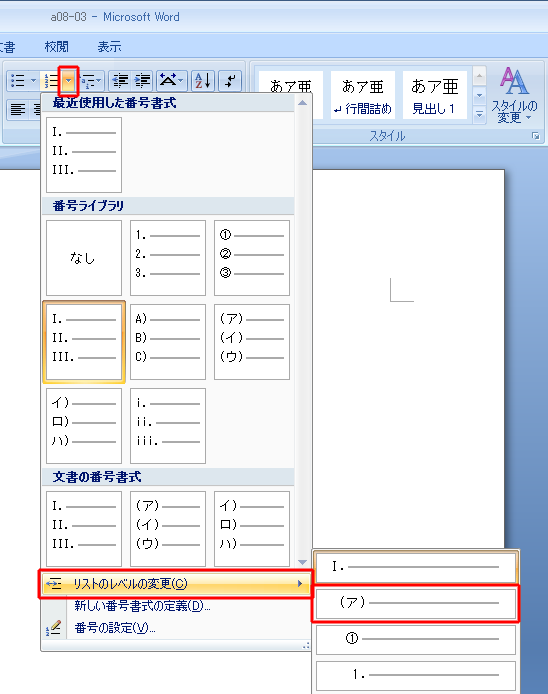Open the 校閲 ribbon tab
This screenshot has width=548, height=694.
(57, 46)
